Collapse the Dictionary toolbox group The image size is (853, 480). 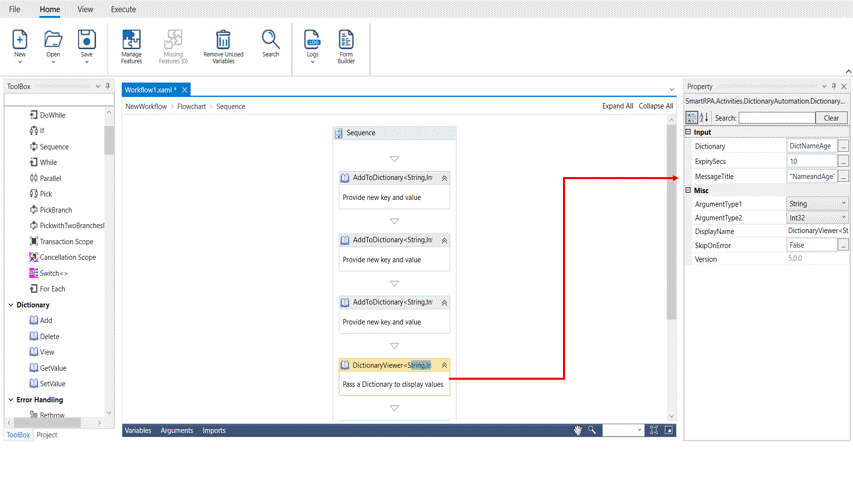tap(11, 305)
